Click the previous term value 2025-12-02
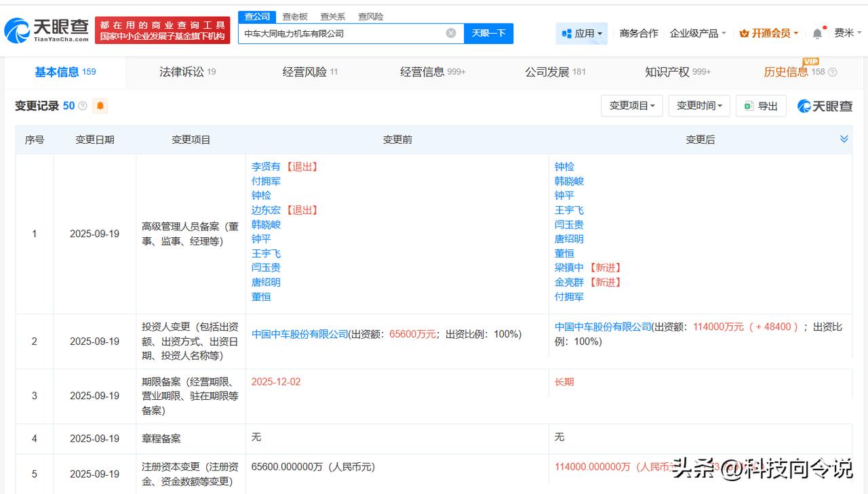 (276, 382)
